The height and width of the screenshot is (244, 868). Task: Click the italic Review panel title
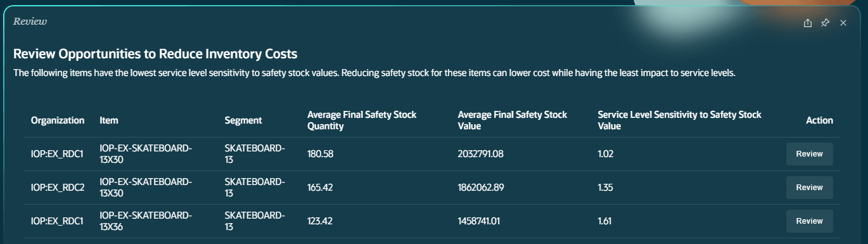coord(30,22)
